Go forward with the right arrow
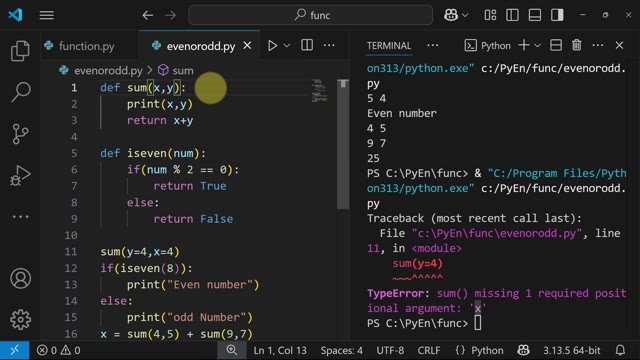The width and height of the screenshot is (640, 360). tap(170, 16)
